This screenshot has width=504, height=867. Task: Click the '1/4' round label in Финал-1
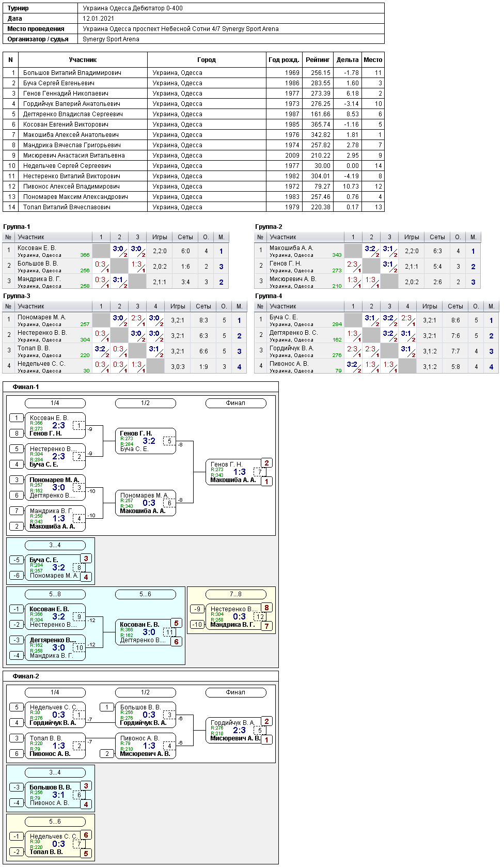(x=55, y=403)
